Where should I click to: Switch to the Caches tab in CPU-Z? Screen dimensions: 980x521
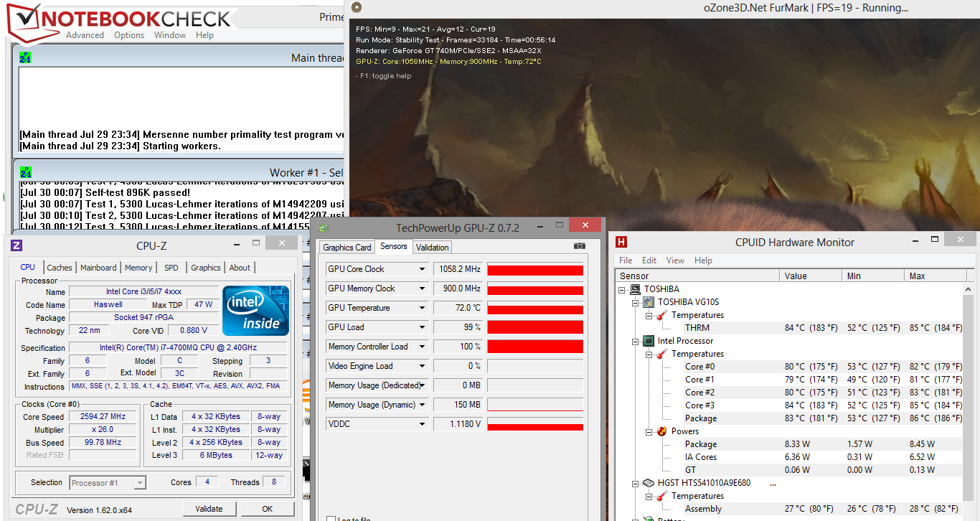point(60,268)
